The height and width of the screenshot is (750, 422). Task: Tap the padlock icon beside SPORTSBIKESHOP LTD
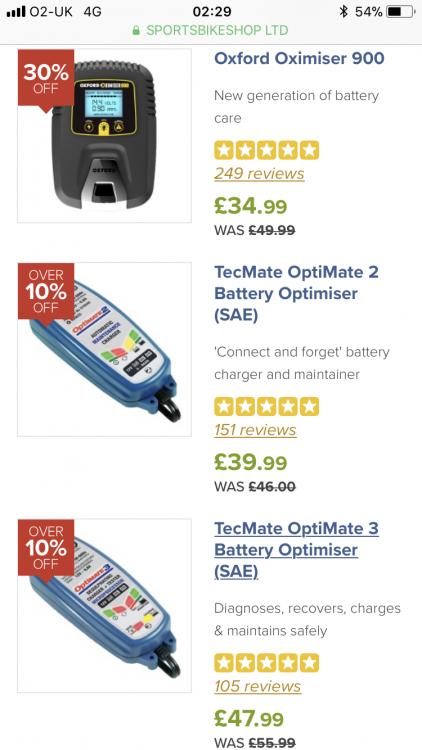[x=136, y=31]
